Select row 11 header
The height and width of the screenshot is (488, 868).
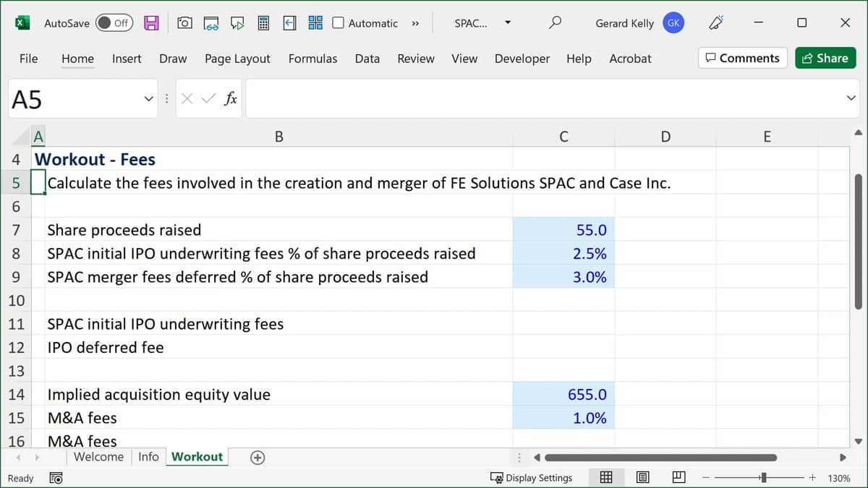[16, 324]
